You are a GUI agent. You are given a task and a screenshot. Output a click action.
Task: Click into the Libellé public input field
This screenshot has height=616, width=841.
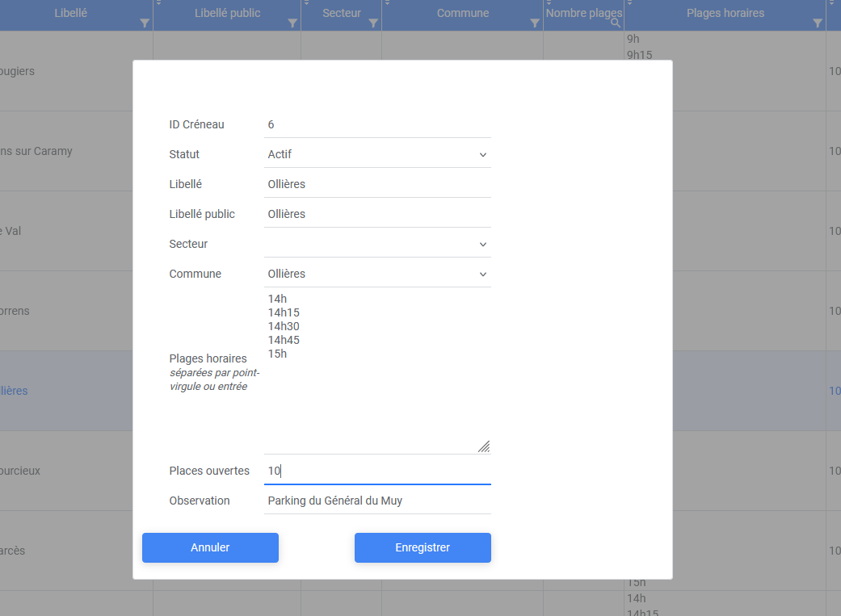click(377, 214)
